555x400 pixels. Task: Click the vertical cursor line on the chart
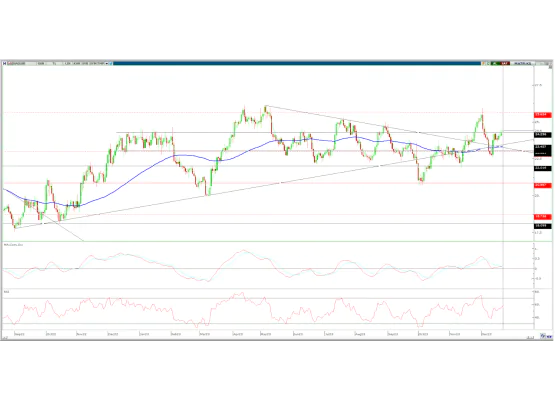(x=503, y=198)
